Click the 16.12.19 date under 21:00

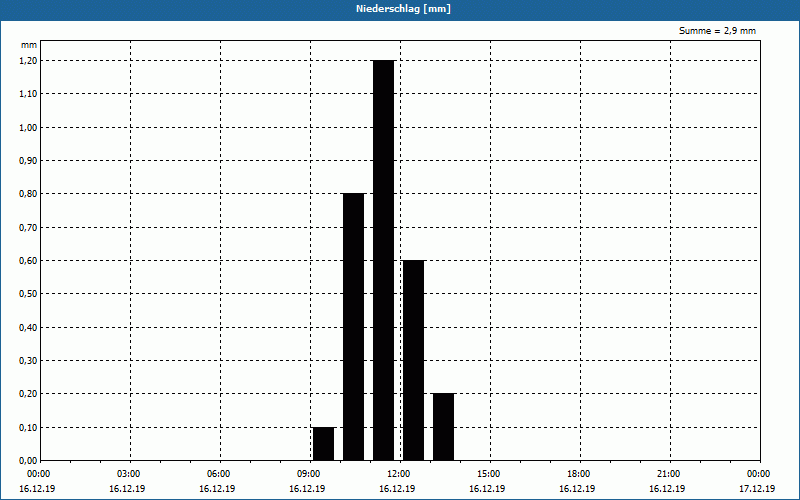667,489
